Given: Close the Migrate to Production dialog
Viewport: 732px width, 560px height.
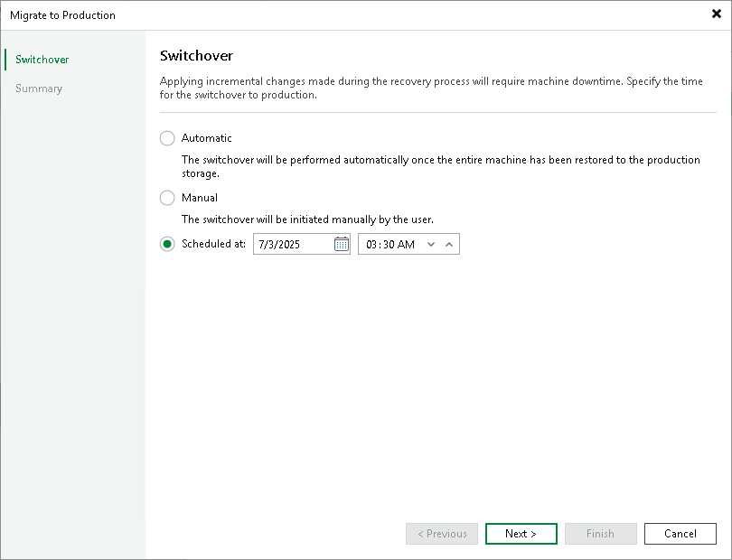Looking at the screenshot, I should pos(716,14).
